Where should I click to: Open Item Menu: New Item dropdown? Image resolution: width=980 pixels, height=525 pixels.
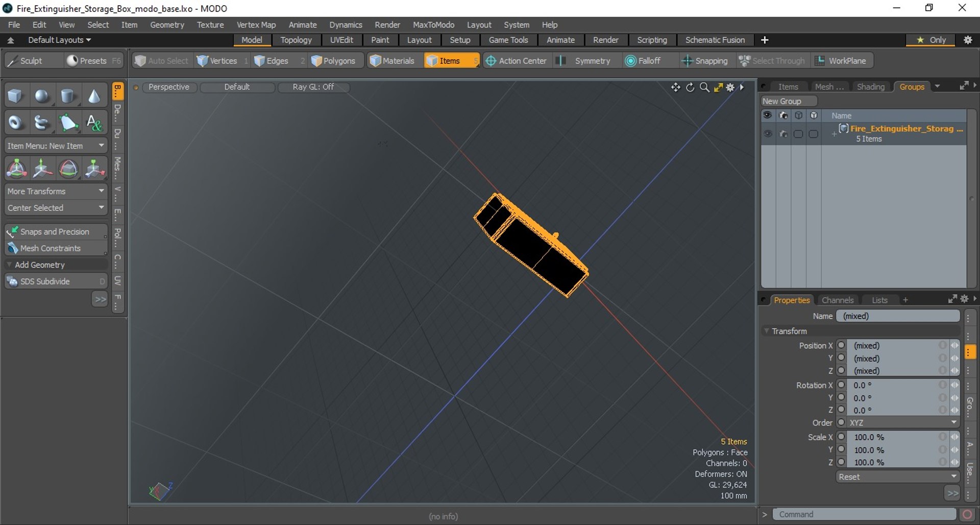(x=56, y=146)
